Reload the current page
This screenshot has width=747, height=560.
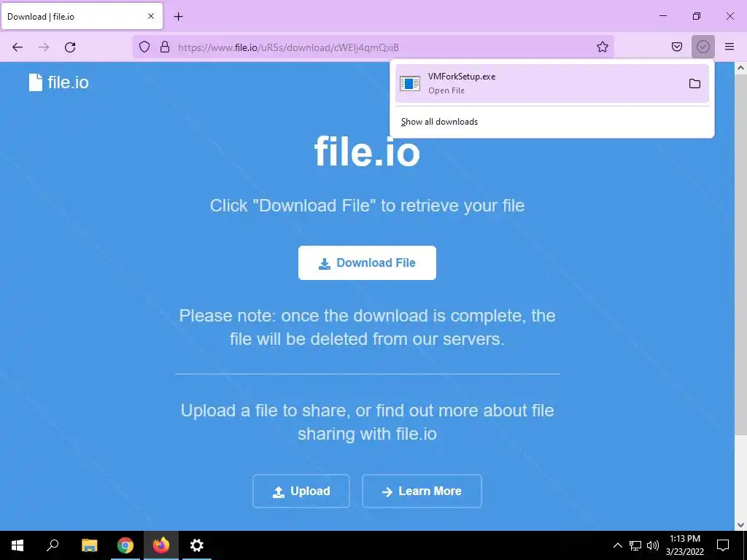tap(70, 47)
